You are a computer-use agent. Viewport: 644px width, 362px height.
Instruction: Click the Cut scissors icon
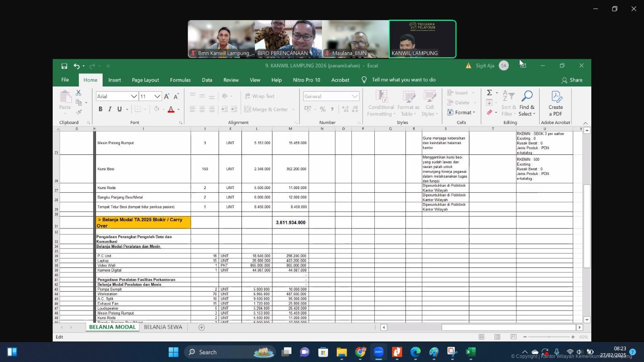(x=78, y=93)
